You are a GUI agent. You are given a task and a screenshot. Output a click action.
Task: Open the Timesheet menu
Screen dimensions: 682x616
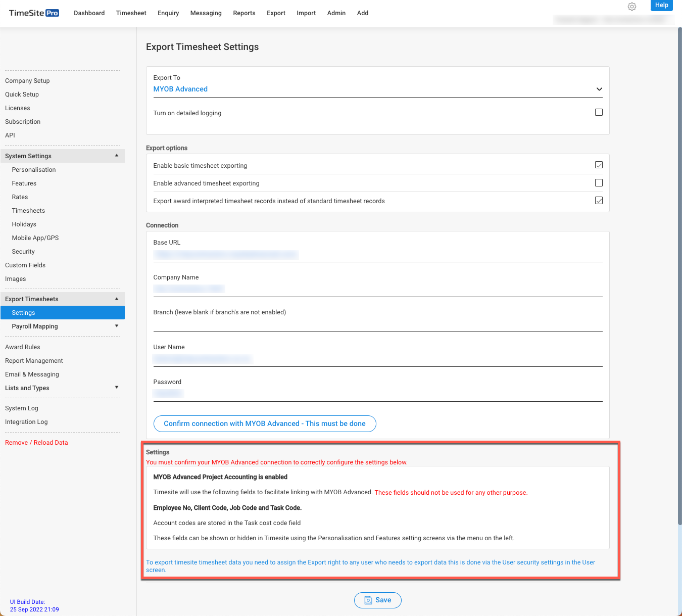[131, 13]
